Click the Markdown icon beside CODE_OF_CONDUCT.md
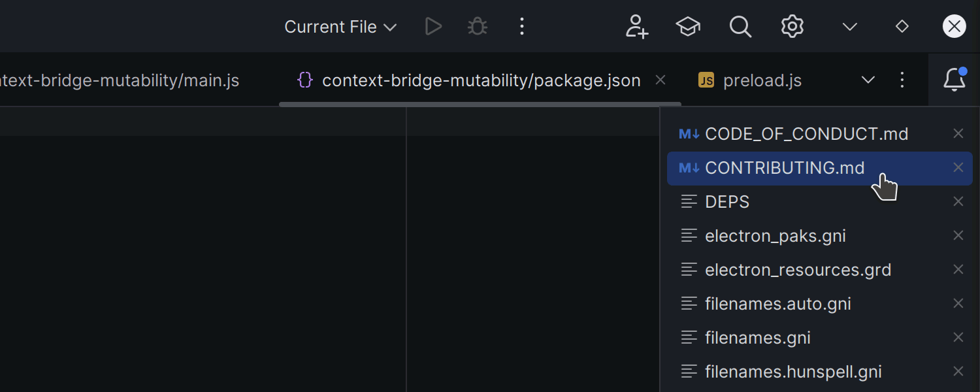 point(688,133)
